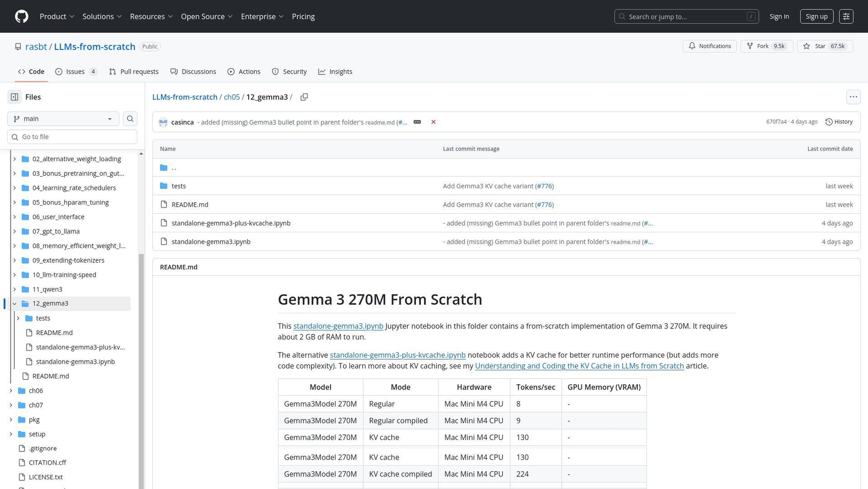This screenshot has height=489, width=868.
Task: Open the more options ellipsis menu
Action: tap(853, 97)
